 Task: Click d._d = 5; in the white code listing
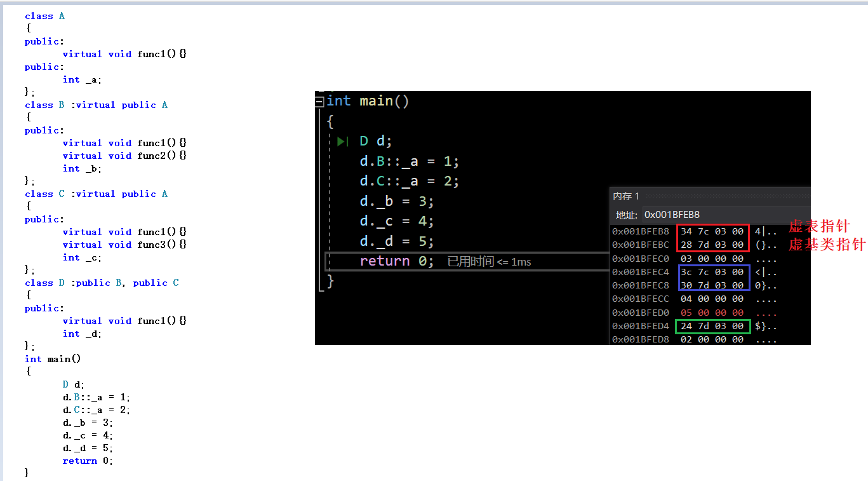coord(88,448)
